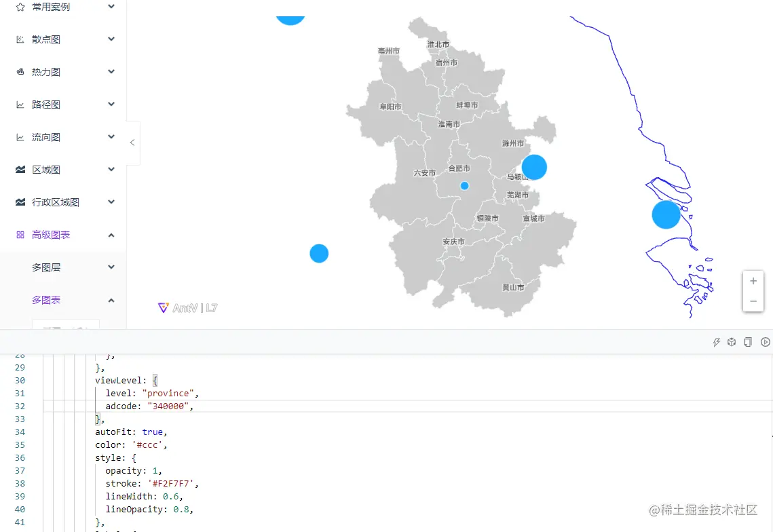Click the 0.8 lineOpacity value

click(181, 510)
